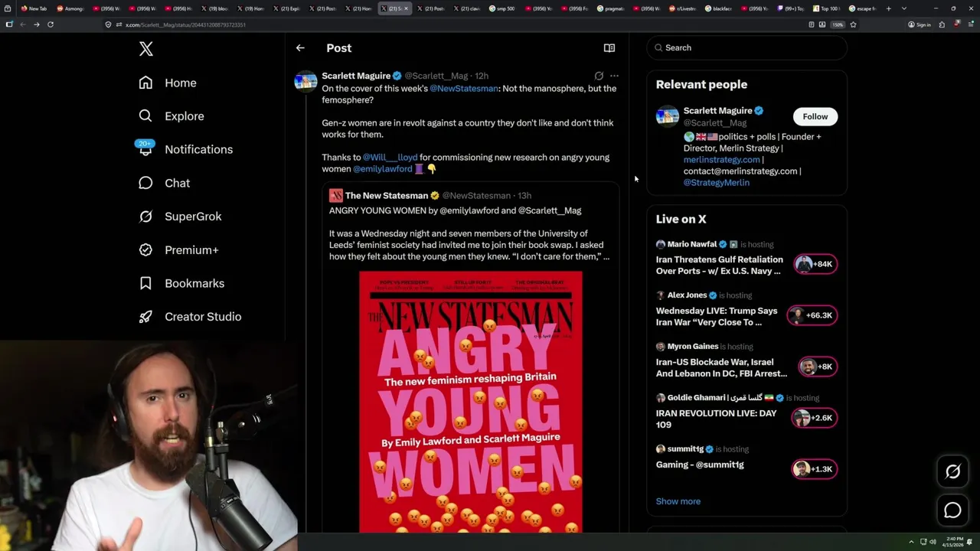Open the floating messages button at bottom right
This screenshot has height=551, width=980.
952,510
